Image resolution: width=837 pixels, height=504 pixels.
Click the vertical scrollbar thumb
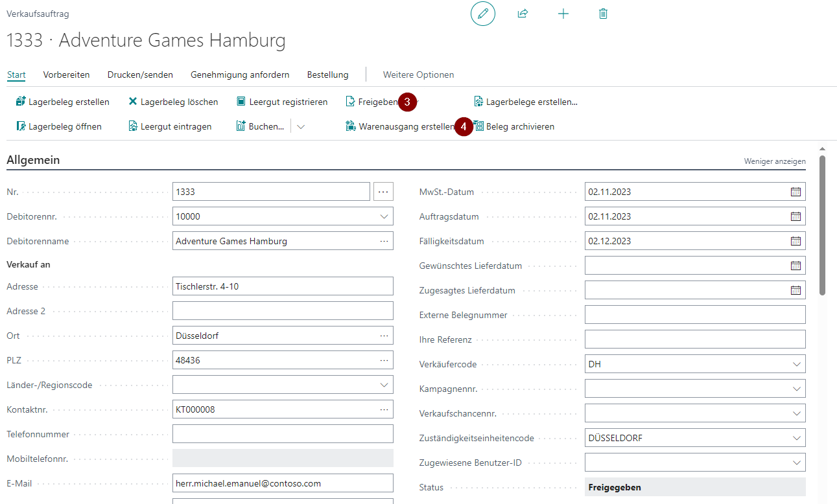[x=822, y=224]
